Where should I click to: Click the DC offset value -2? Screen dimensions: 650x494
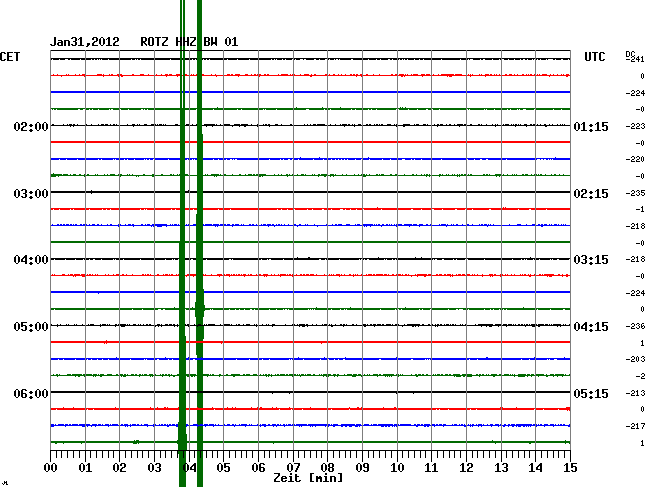tap(640, 376)
